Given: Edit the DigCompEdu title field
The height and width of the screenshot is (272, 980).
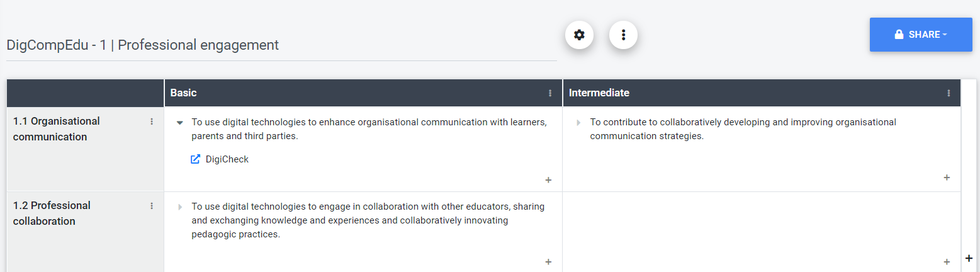Looking at the screenshot, I should point(281,45).
